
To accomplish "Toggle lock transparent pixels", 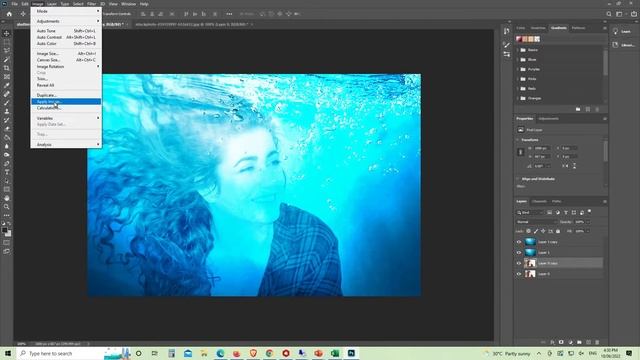I will 528,231.
